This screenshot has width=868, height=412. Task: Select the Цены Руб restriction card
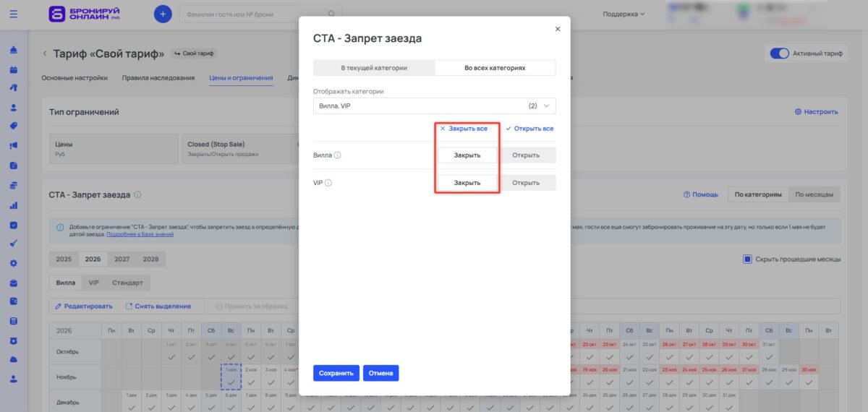(114, 149)
